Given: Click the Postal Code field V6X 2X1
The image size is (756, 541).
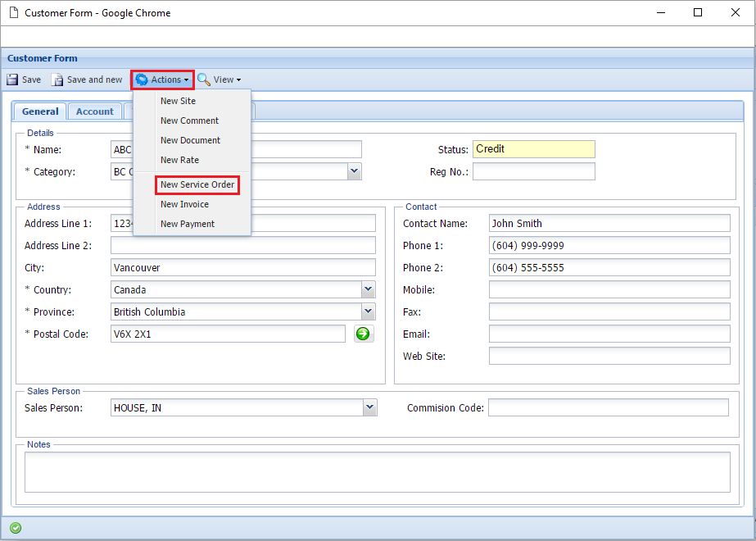Looking at the screenshot, I should click(x=228, y=334).
